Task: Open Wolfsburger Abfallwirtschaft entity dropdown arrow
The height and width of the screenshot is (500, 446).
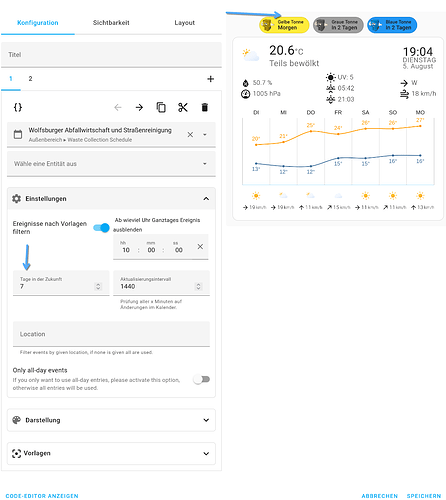Action: pyautogui.click(x=205, y=135)
